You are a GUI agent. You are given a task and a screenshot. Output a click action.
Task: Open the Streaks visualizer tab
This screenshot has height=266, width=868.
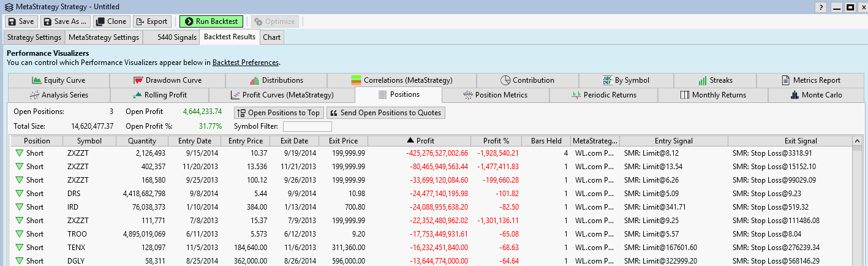pyautogui.click(x=715, y=80)
